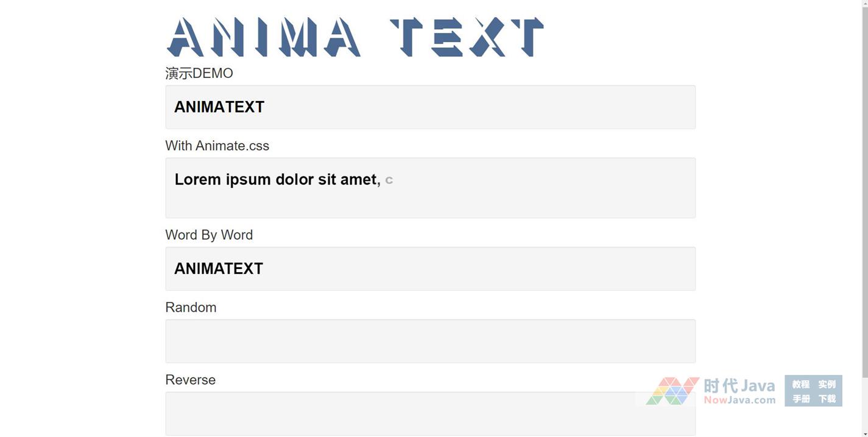Click the 演示DEMO heading label
The width and height of the screenshot is (868, 437).
199,73
